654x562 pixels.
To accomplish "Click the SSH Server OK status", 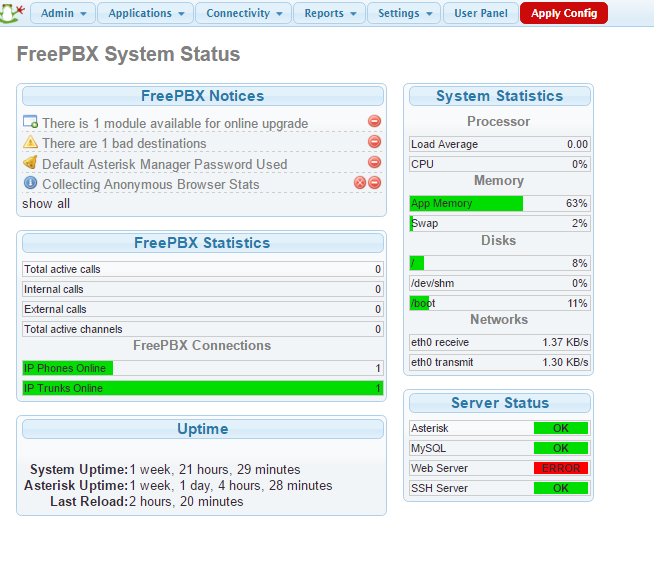I will (x=561, y=488).
